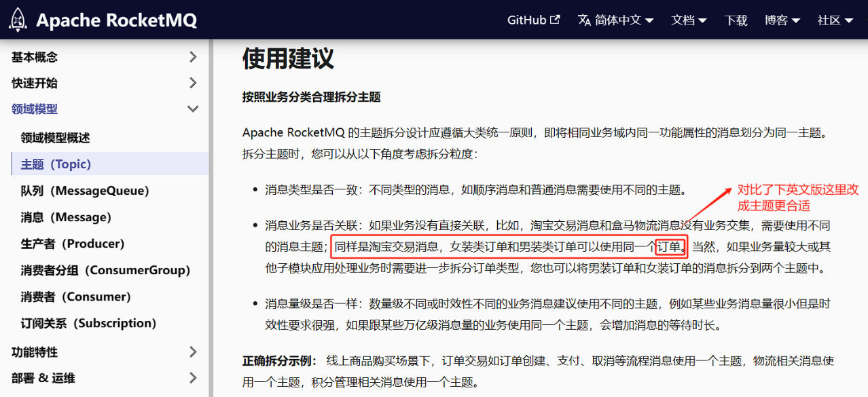Open the 社区 dropdown menu
The image size is (868, 397).
coord(835,20)
